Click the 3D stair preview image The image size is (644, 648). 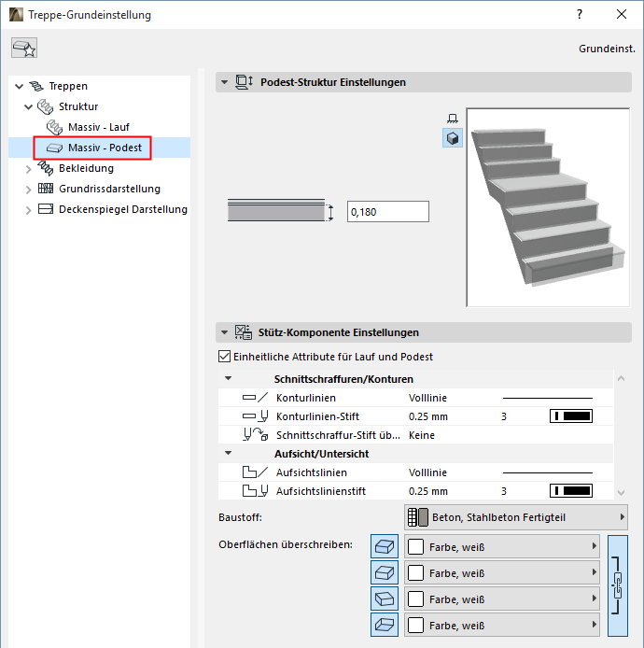(548, 207)
